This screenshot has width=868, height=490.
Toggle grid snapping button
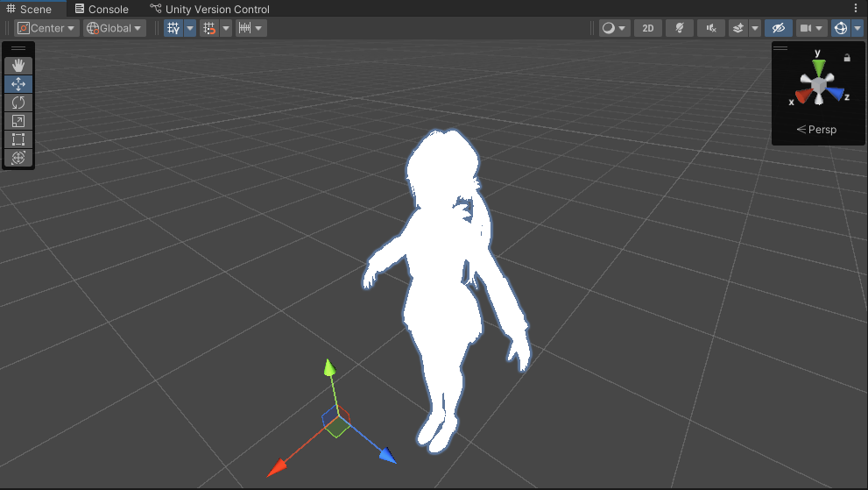(209, 28)
